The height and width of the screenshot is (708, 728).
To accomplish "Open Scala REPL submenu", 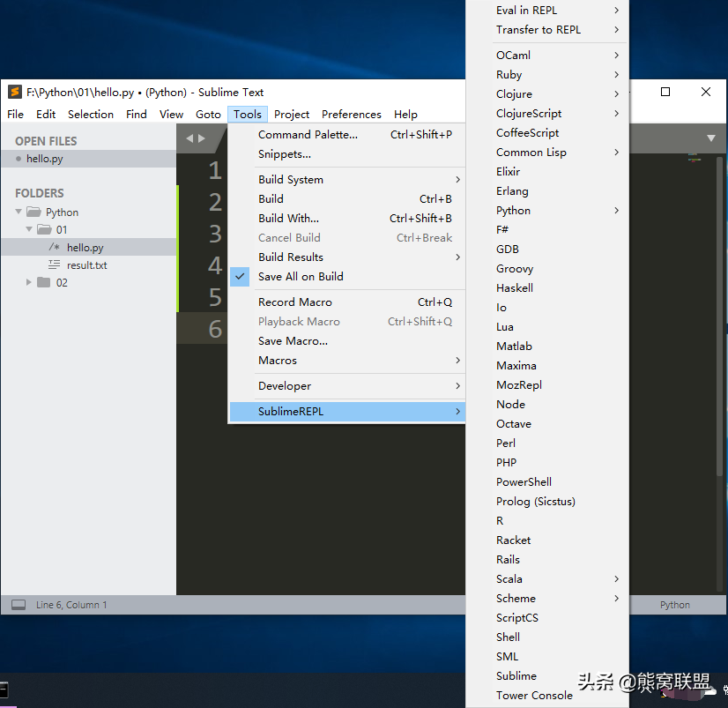I will click(x=547, y=579).
